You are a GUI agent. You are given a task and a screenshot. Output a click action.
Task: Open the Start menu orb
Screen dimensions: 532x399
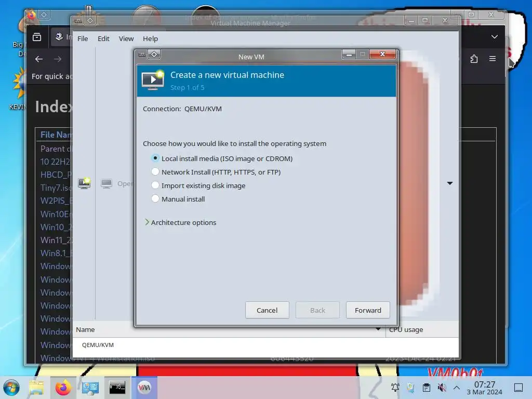click(11, 388)
